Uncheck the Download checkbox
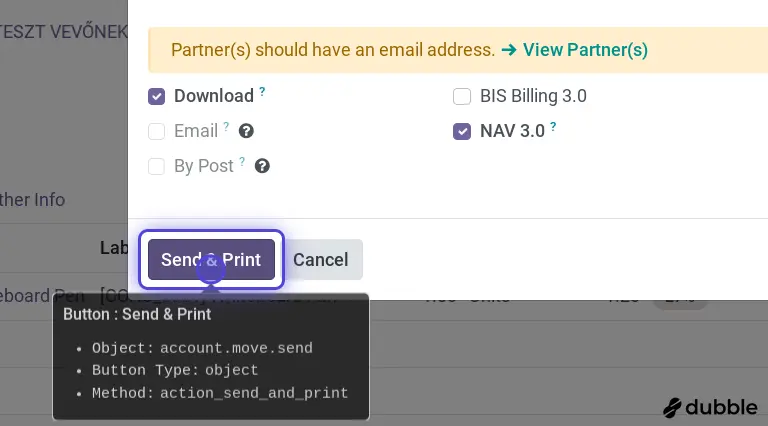 [x=157, y=96]
